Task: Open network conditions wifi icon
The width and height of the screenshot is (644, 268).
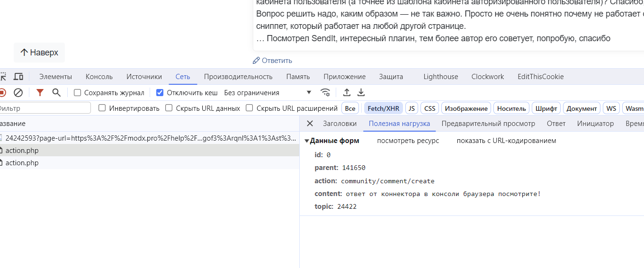Action: [325, 93]
